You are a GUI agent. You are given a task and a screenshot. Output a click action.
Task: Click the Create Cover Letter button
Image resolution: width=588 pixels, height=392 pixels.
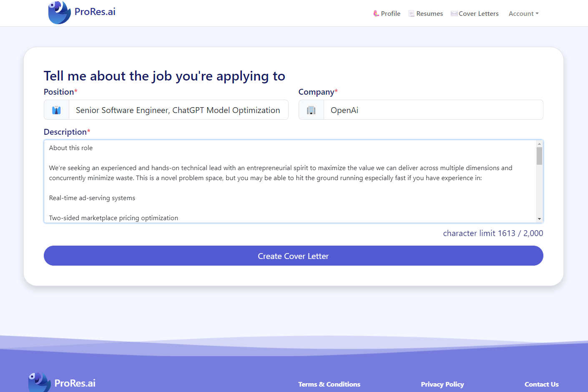coord(294,256)
